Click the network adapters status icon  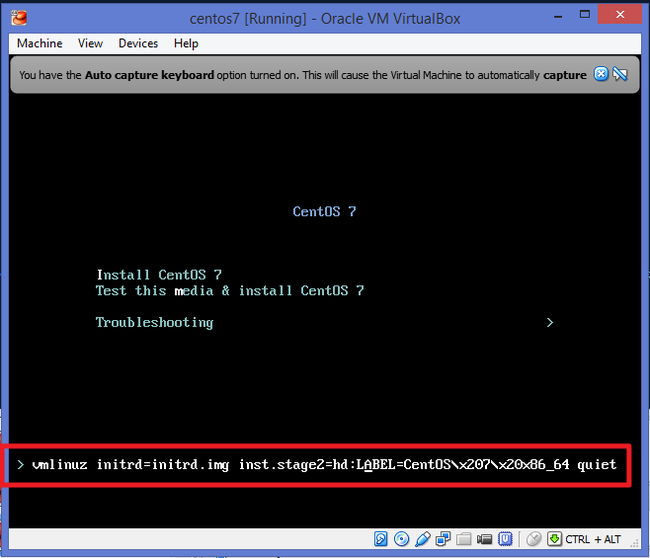pyautogui.click(x=443, y=539)
